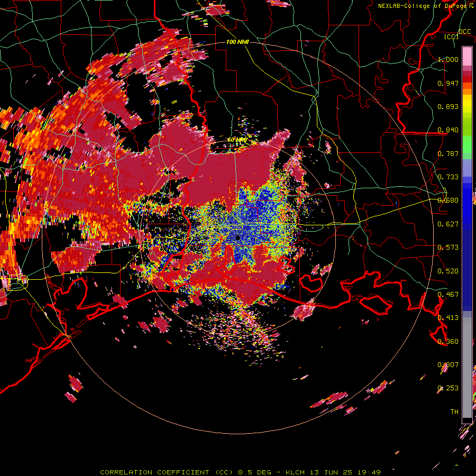Image resolution: width=476 pixels, height=476 pixels.
Task: Click the 1.000 scale value
Action: click(x=448, y=59)
